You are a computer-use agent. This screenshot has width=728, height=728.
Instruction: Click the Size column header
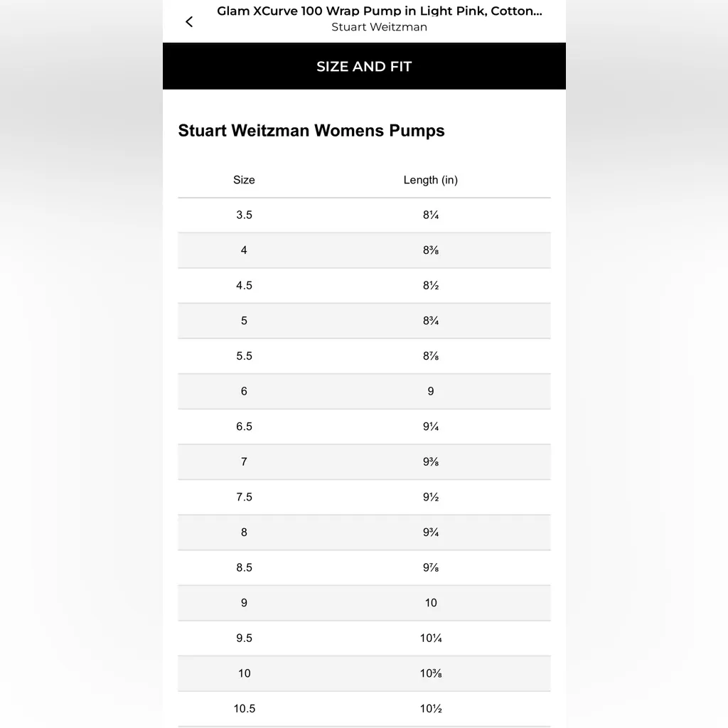[x=244, y=180]
